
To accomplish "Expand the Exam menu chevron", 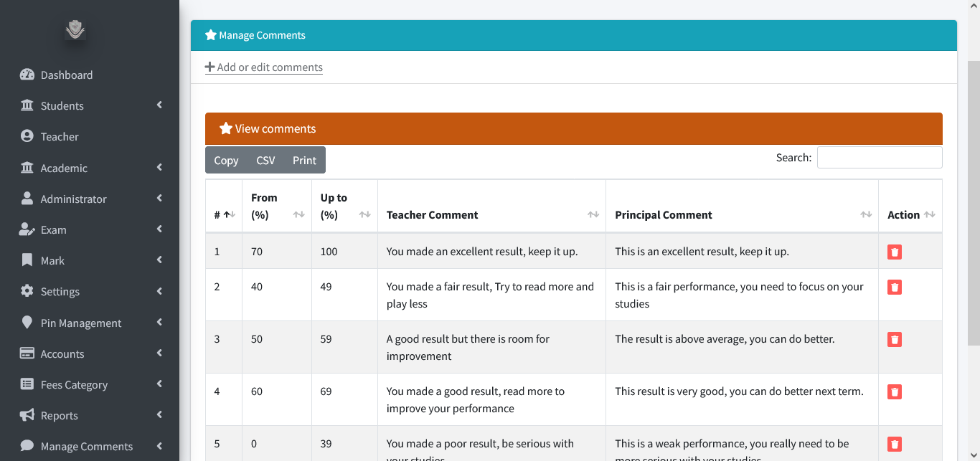I will click(x=159, y=229).
